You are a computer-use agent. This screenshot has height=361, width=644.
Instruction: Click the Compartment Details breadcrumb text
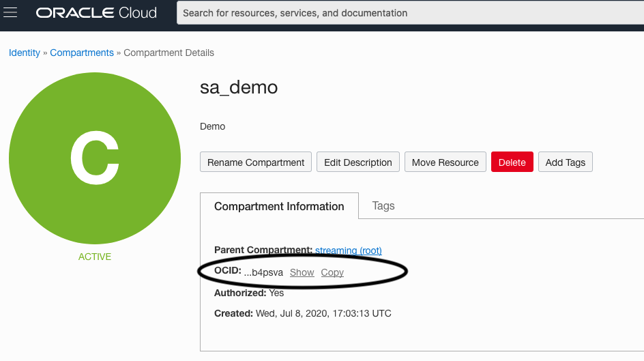(x=169, y=53)
